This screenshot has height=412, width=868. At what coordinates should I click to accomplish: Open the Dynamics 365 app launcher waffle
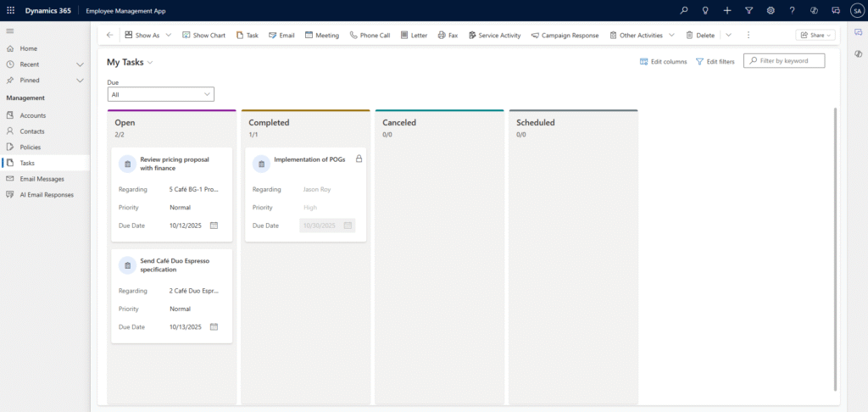11,10
